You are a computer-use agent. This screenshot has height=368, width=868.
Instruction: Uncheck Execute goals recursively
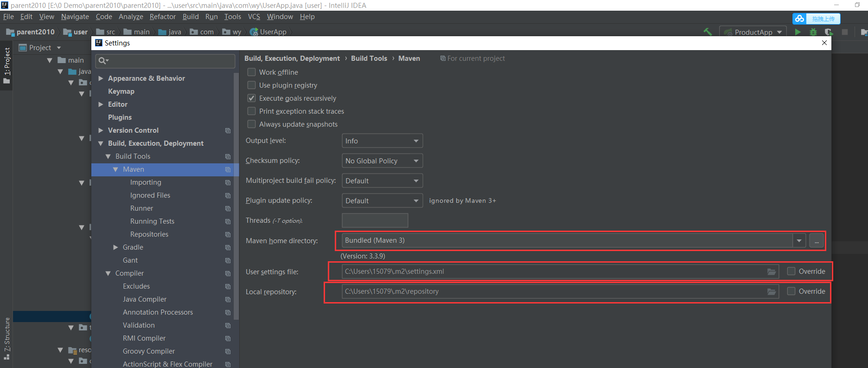tap(251, 98)
